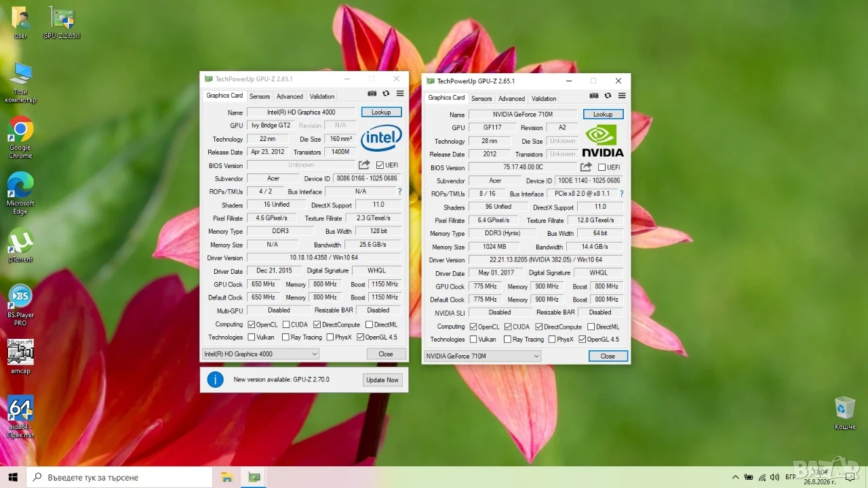Select the BS.Player PRO desktop icon
Screen dimensions: 868x488
(x=20, y=305)
